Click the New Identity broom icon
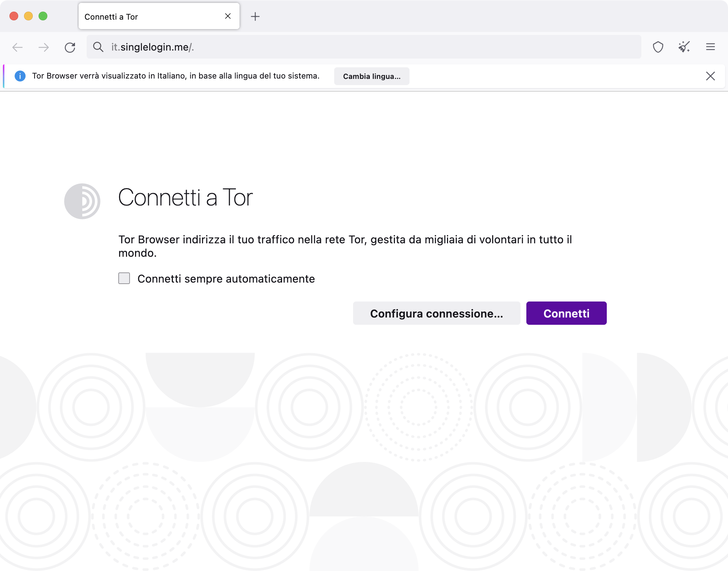728x571 pixels. 684,47
